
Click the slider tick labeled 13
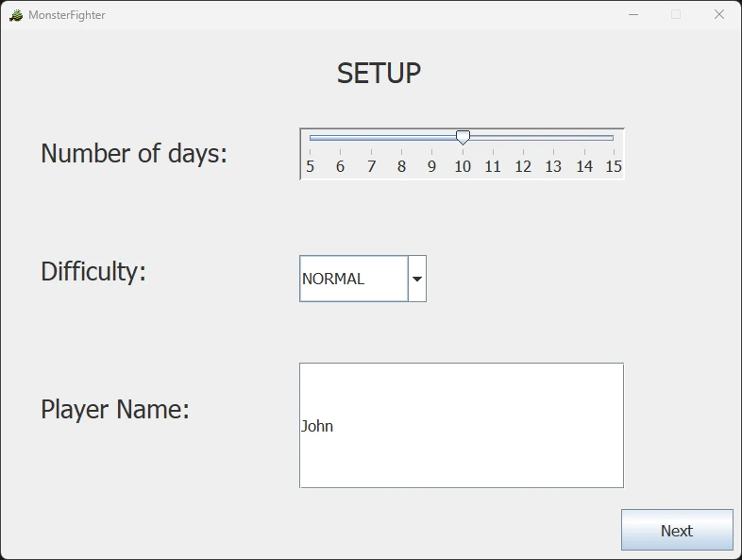point(553,166)
